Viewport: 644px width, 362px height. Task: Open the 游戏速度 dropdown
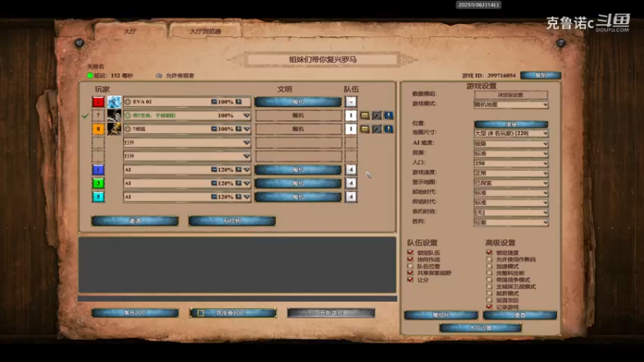[511, 173]
